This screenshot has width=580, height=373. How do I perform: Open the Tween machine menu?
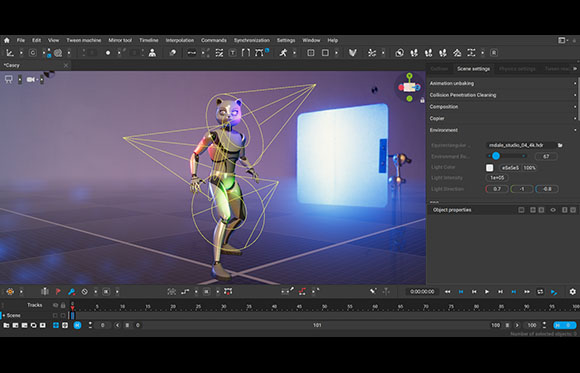[84, 40]
